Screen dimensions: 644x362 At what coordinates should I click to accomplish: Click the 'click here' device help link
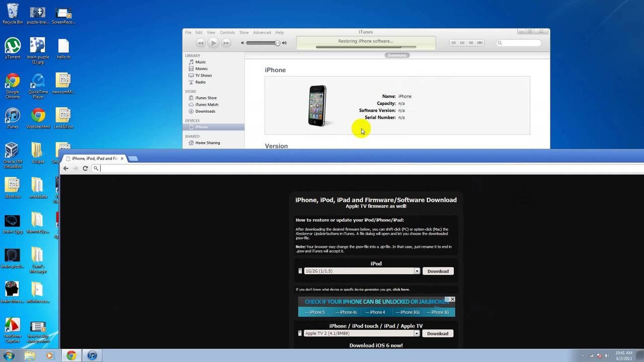tap(401, 290)
